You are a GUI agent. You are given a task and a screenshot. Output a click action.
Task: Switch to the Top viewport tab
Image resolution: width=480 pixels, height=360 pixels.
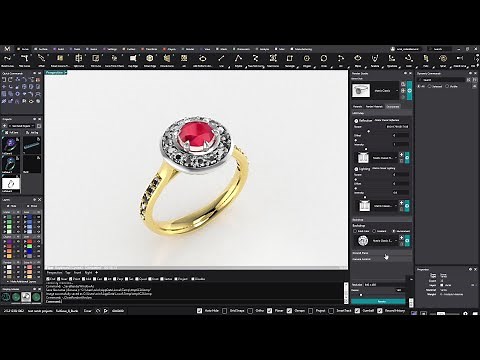pyautogui.click(x=68, y=273)
